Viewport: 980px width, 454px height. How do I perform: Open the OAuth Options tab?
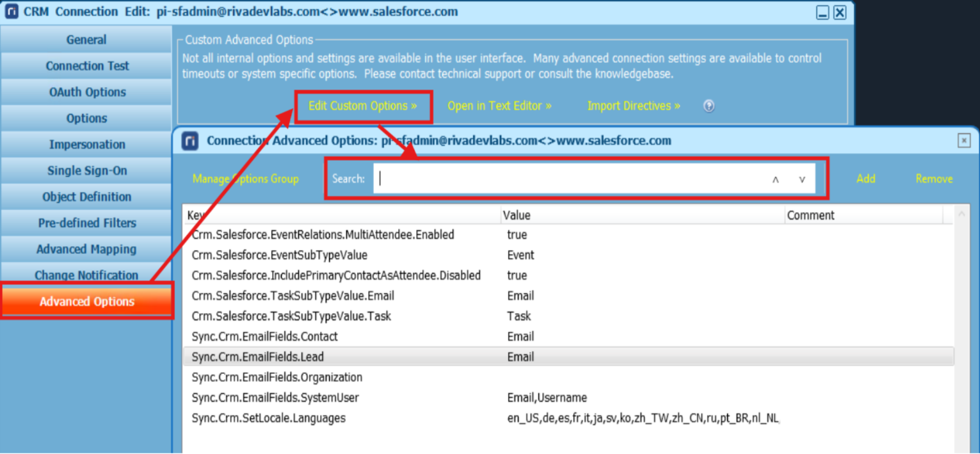click(x=86, y=92)
